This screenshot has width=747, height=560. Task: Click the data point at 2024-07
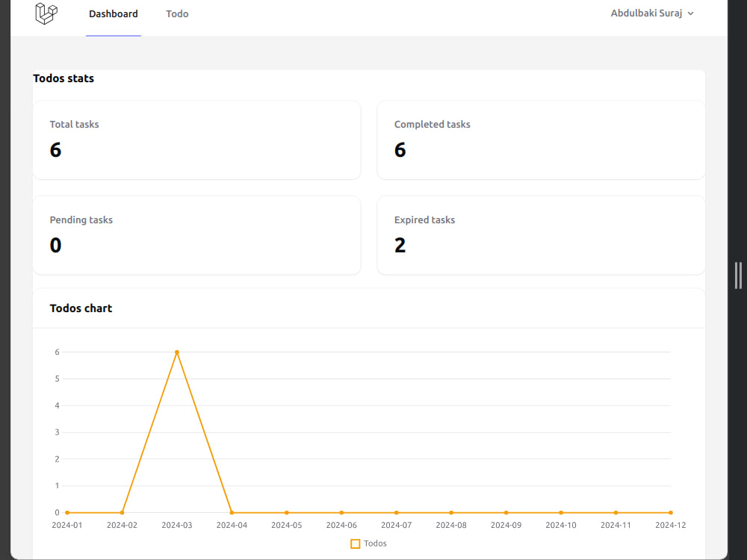(x=396, y=512)
